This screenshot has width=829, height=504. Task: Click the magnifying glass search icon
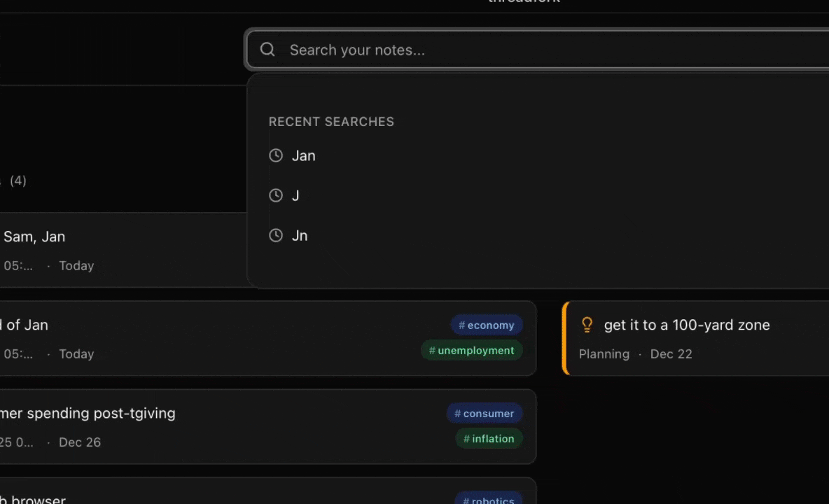[x=267, y=50]
